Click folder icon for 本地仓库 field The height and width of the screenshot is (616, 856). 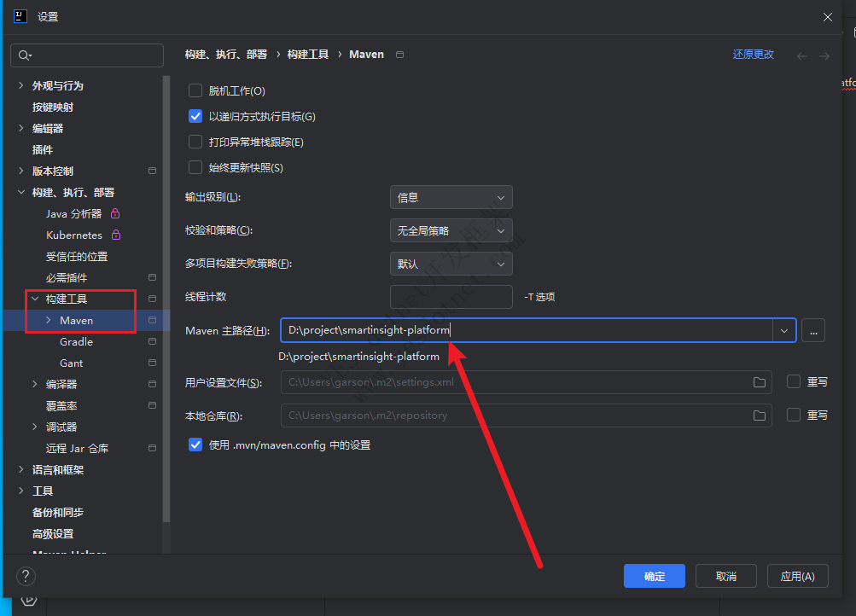pos(759,416)
